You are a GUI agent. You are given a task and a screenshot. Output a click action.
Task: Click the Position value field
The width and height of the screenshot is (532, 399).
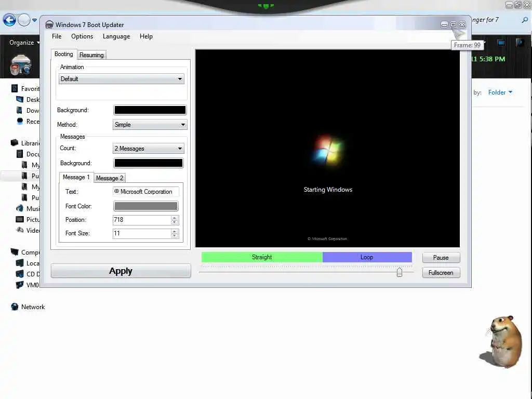tap(142, 220)
